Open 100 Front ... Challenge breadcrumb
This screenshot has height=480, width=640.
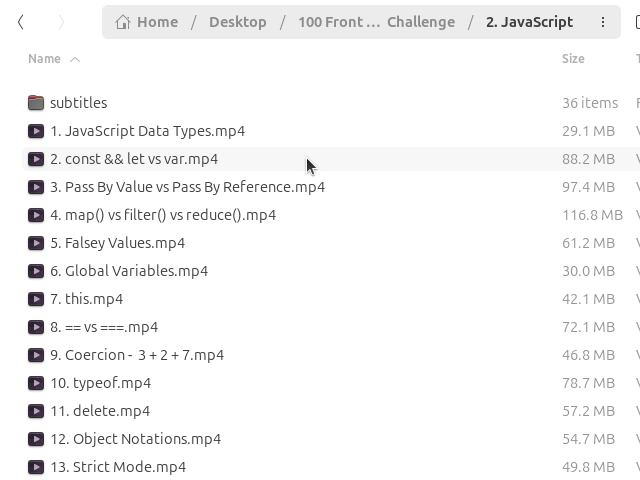376,22
